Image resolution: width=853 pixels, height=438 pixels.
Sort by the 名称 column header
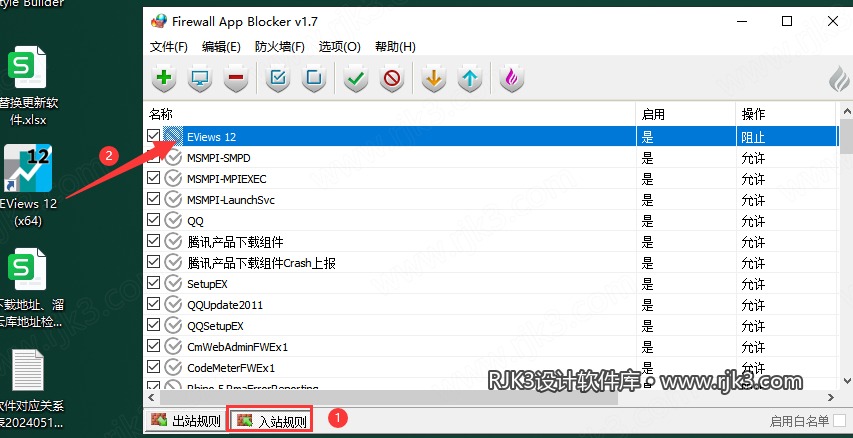click(x=390, y=114)
